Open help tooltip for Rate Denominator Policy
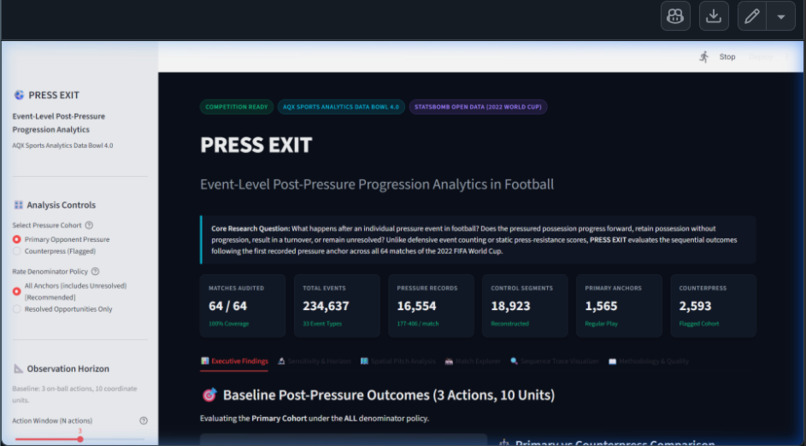 95,271
